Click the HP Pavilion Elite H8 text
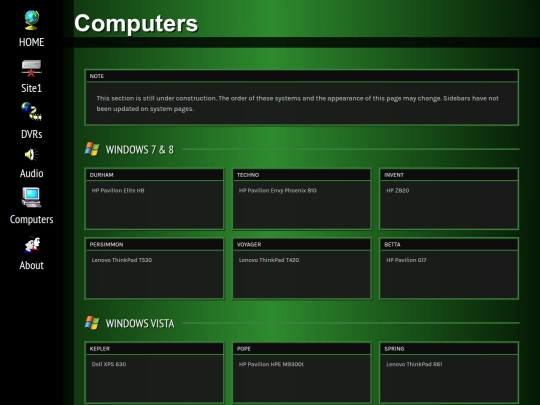Image resolution: width=540 pixels, height=405 pixels. point(118,190)
